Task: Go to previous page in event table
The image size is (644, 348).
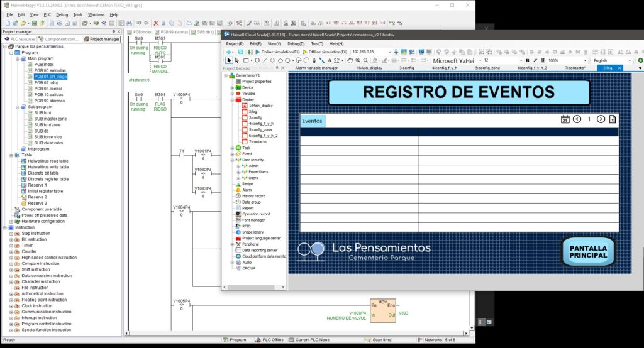Action: tap(577, 119)
